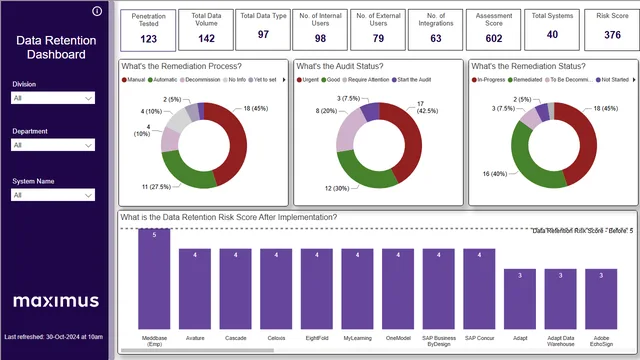Click the Adapt Data Warehouse bar
This screenshot has height=360, width=640.
560,299
